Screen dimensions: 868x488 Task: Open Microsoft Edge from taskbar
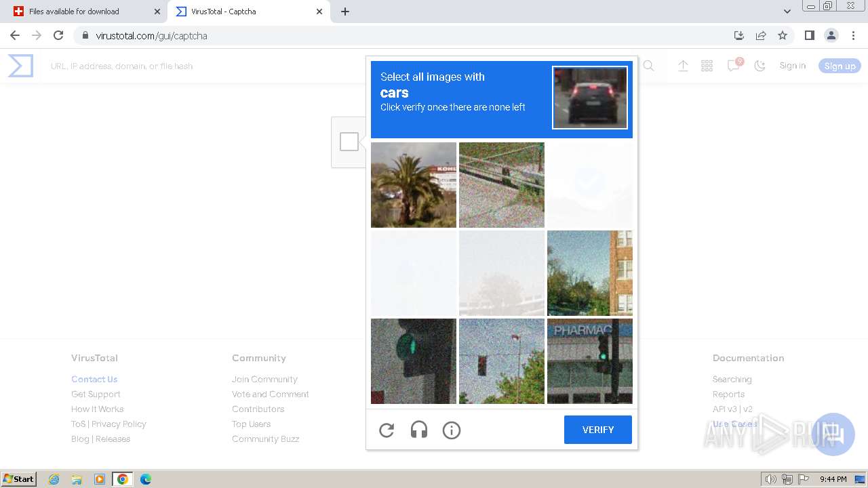click(145, 479)
